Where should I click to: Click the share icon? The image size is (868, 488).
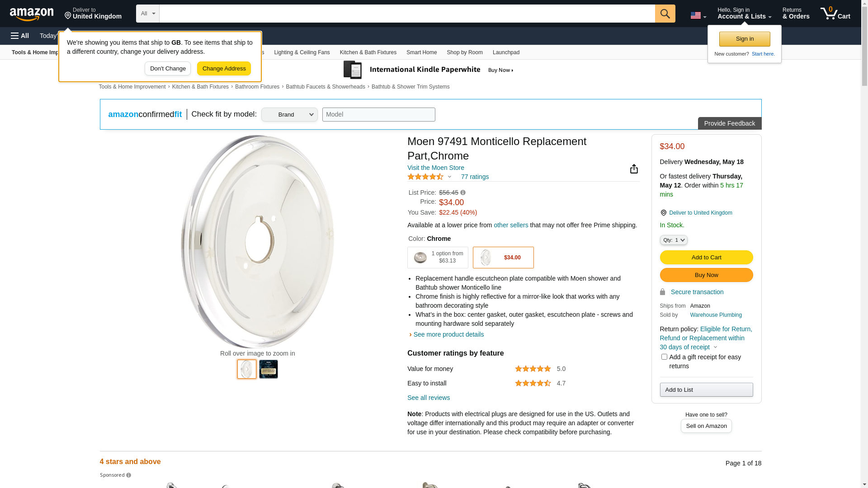[634, 169]
